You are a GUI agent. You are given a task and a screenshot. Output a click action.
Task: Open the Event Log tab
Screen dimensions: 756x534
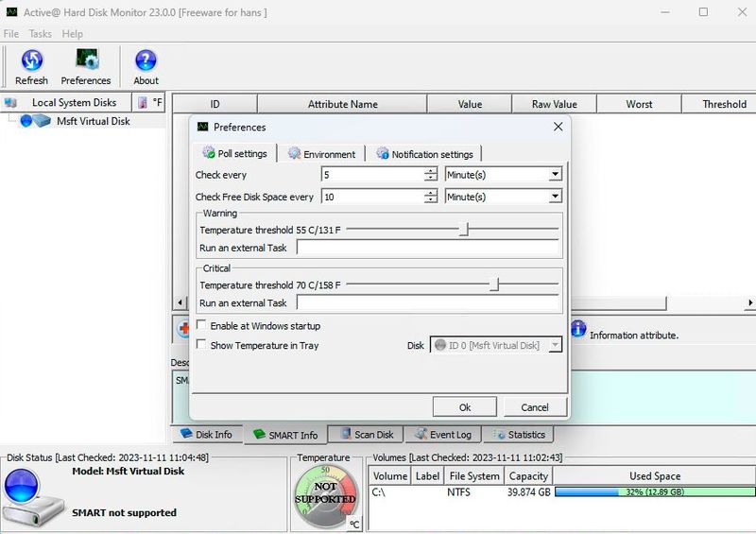pyautogui.click(x=443, y=434)
